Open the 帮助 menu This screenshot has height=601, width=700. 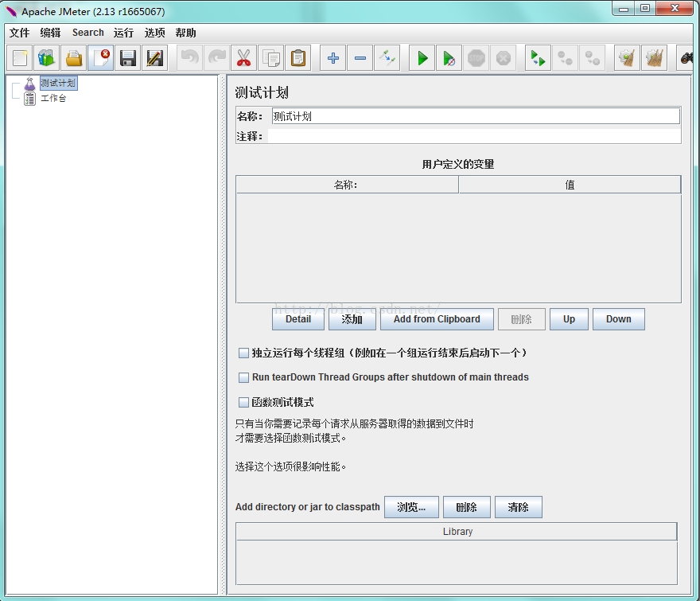185,33
